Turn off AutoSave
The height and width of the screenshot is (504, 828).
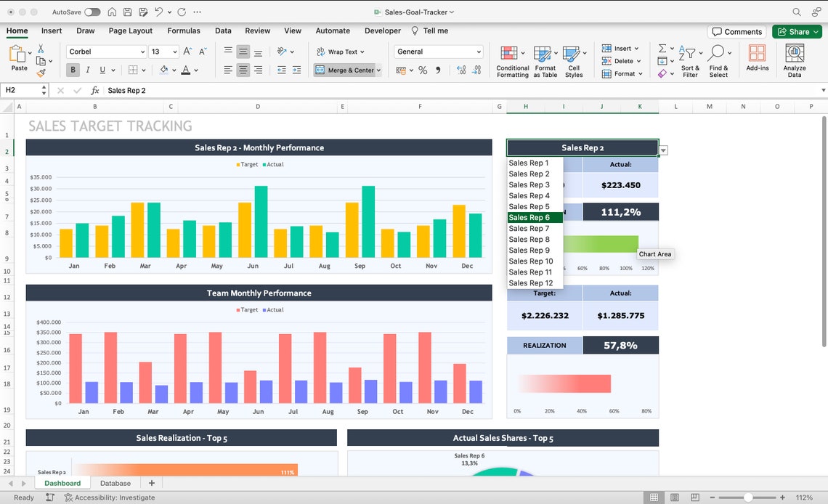[91, 12]
